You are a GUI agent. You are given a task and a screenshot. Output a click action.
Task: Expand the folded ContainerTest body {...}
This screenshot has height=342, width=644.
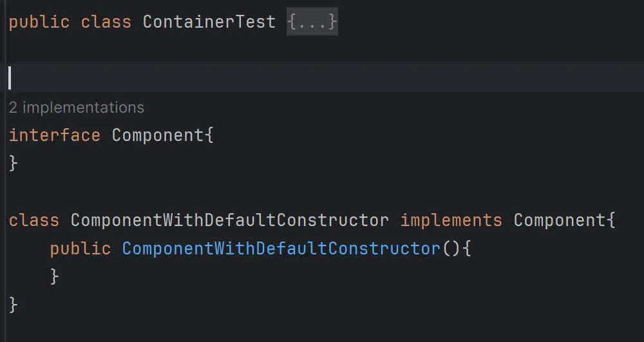312,22
